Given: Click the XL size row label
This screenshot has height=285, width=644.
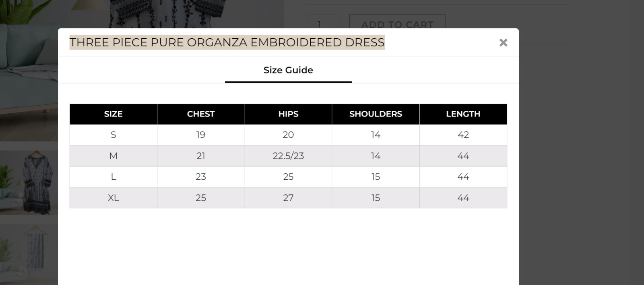Looking at the screenshot, I should tap(113, 198).
